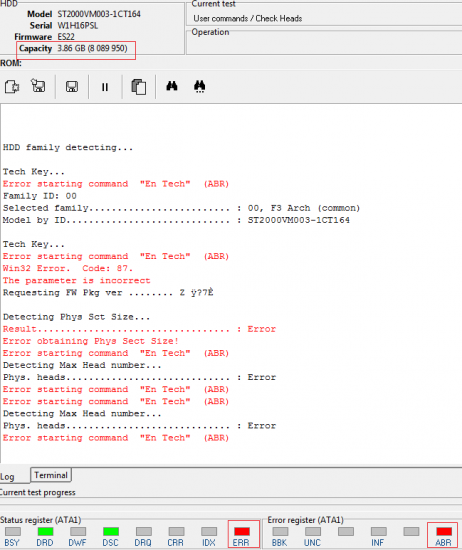The height and width of the screenshot is (550, 462).
Task: Click the BSY status register indicator
Action: click(x=13, y=532)
